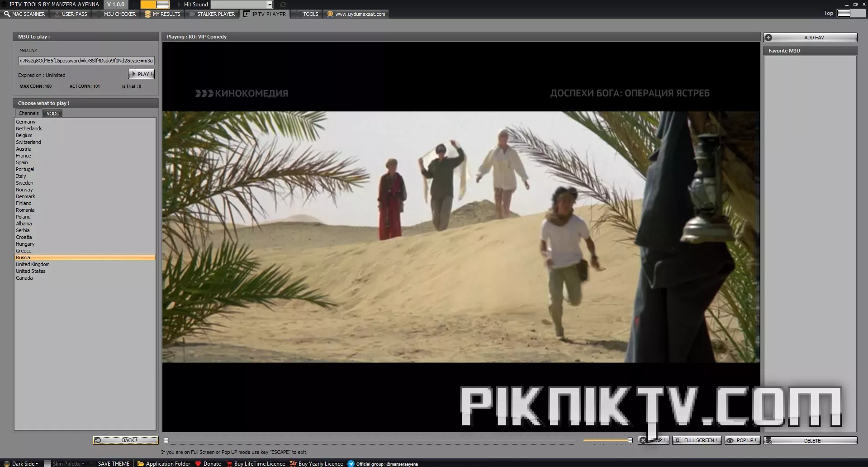Open the Skin Palette dropdown
Screen dimensions: 868x467
(x=65, y=463)
